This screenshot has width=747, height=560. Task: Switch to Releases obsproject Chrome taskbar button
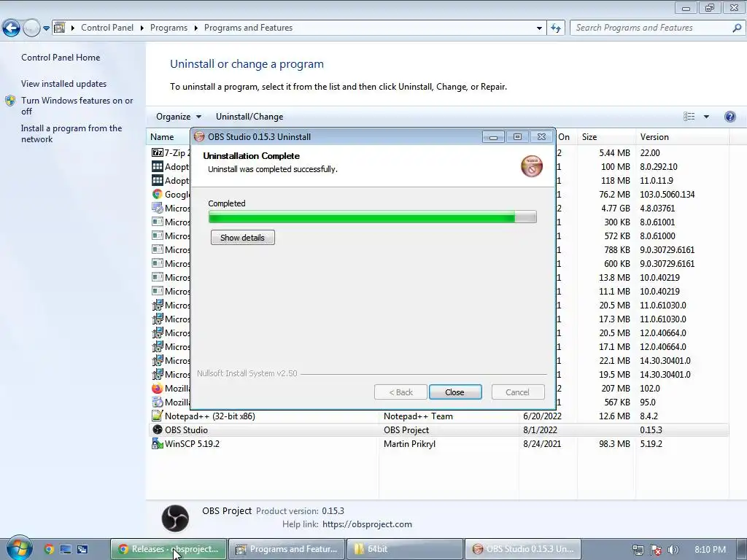pos(169,549)
